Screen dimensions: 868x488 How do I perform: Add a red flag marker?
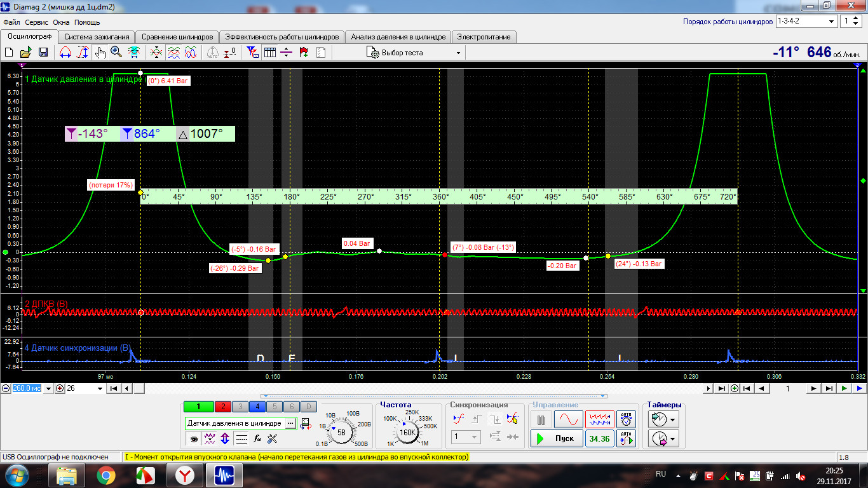pos(304,53)
